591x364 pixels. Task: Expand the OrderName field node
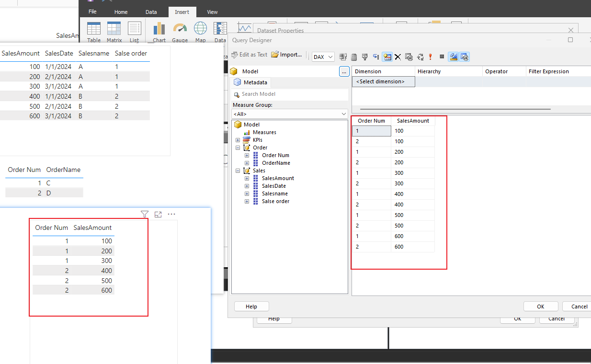247,163
